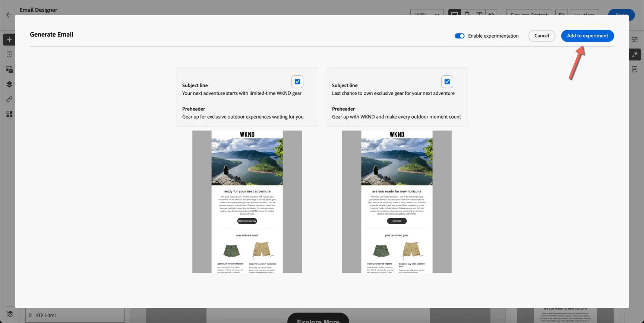Open the 'ready for your next adventure' email preview

247,202
